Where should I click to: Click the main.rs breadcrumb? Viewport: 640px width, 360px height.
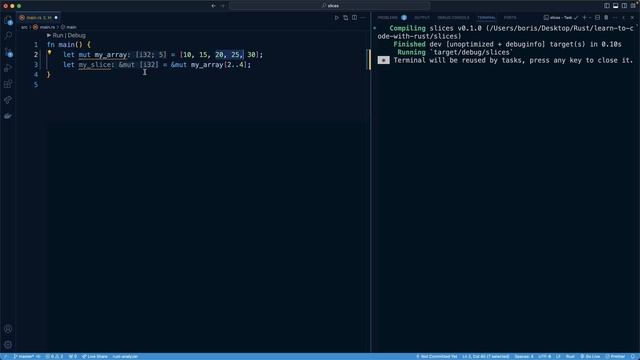pos(47,27)
